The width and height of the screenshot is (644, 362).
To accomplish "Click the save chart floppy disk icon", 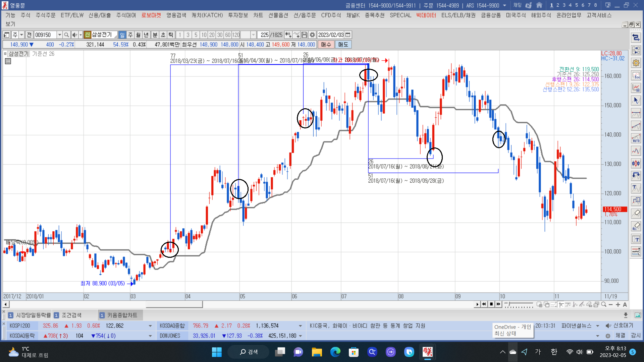I will (304, 35).
